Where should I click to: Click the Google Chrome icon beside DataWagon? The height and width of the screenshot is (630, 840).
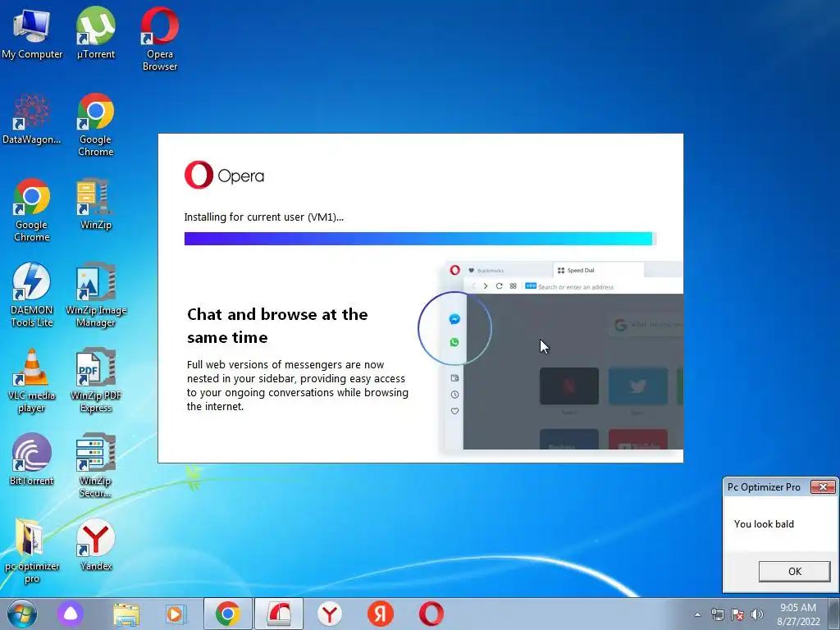[95, 126]
